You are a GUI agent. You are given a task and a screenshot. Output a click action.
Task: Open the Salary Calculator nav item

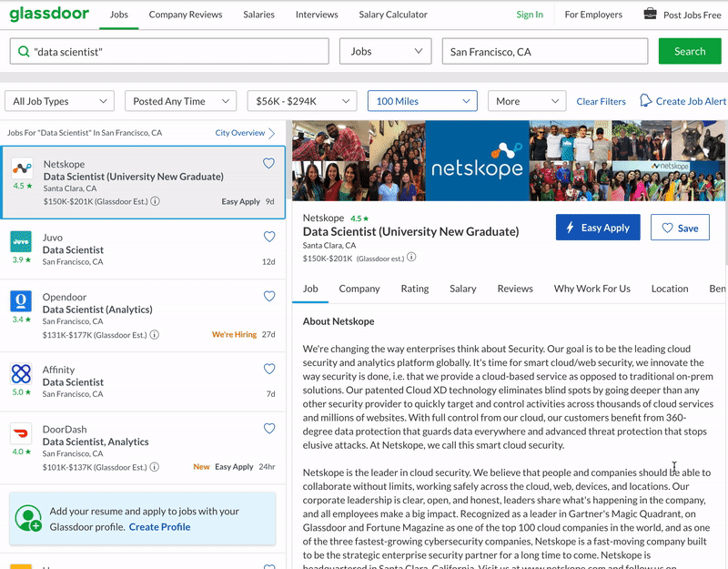coord(393,15)
